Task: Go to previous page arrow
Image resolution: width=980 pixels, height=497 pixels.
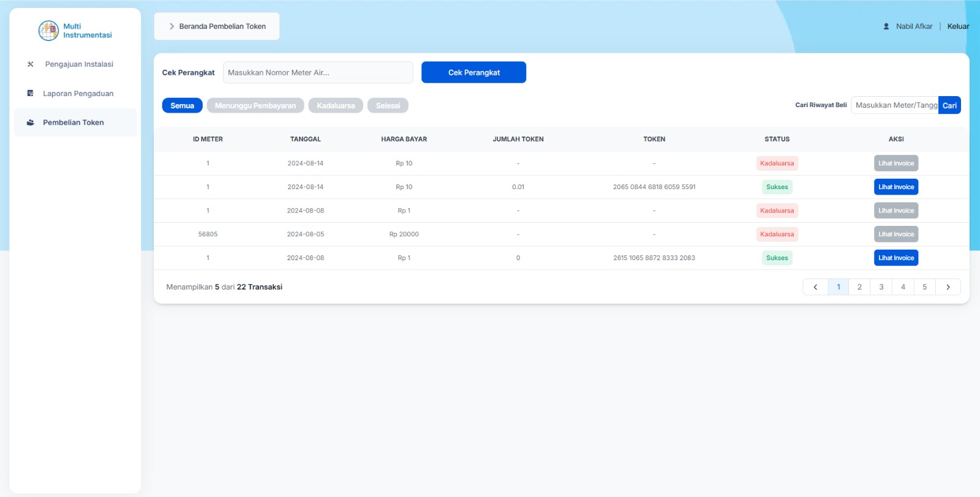Action: pos(815,287)
